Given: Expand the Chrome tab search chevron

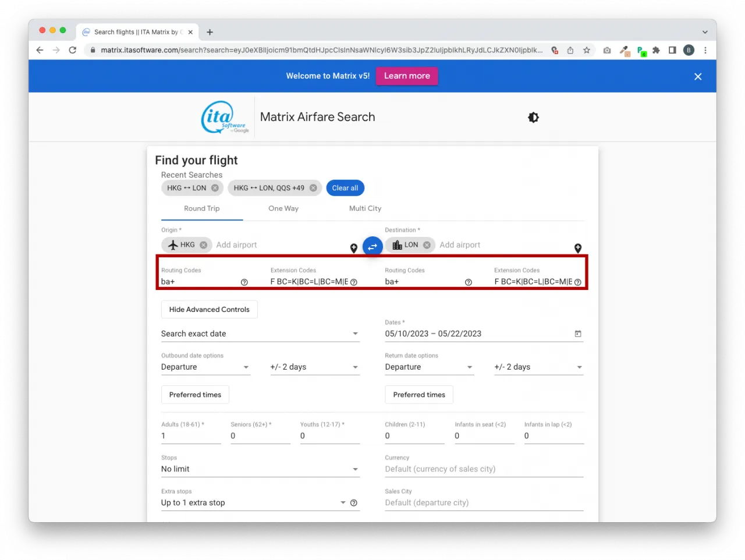Looking at the screenshot, I should pos(705,32).
